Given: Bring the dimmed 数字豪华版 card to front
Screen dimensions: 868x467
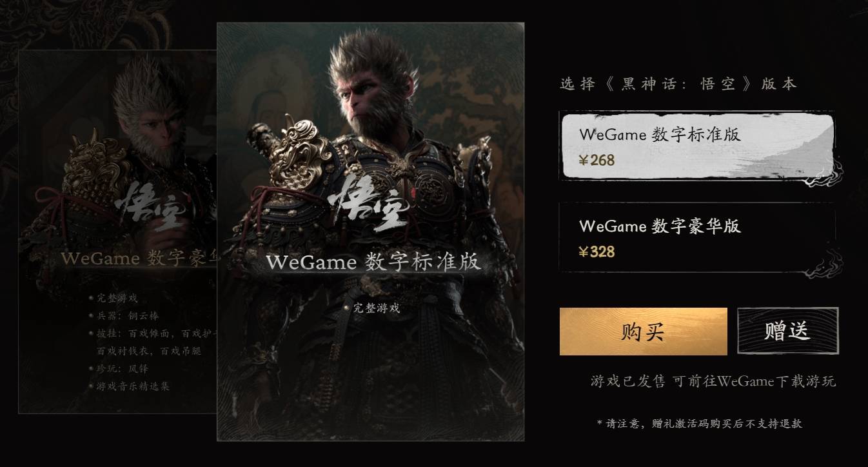Looking at the screenshot, I should [117, 232].
